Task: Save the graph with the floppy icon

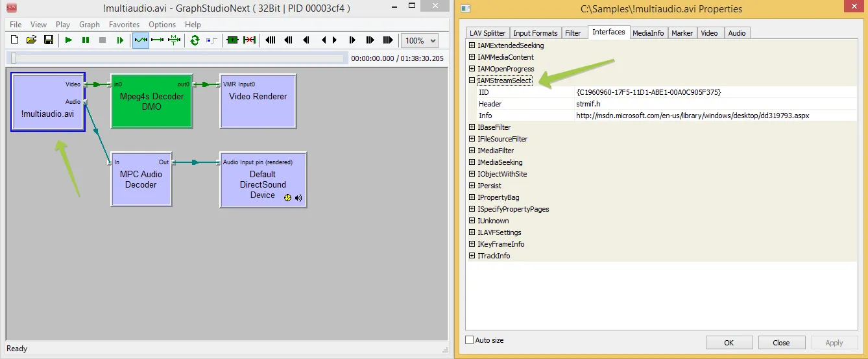Action: tap(48, 40)
